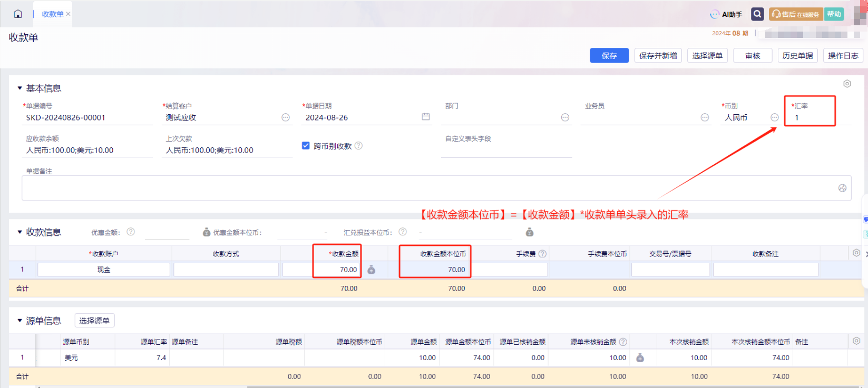The width and height of the screenshot is (868, 388).
Task: Show help for 汇兑损益本位币
Action: point(403,232)
